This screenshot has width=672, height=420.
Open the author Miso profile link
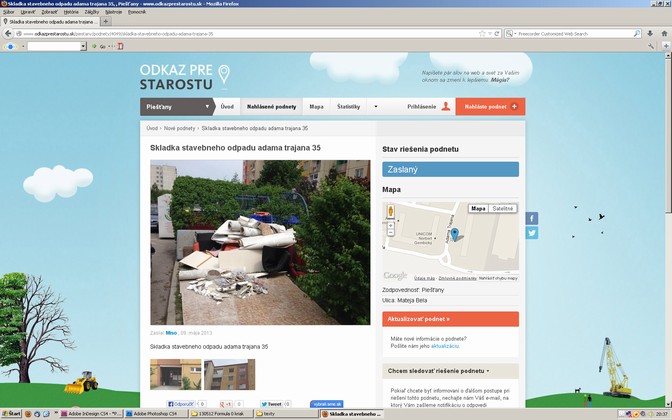(171, 333)
